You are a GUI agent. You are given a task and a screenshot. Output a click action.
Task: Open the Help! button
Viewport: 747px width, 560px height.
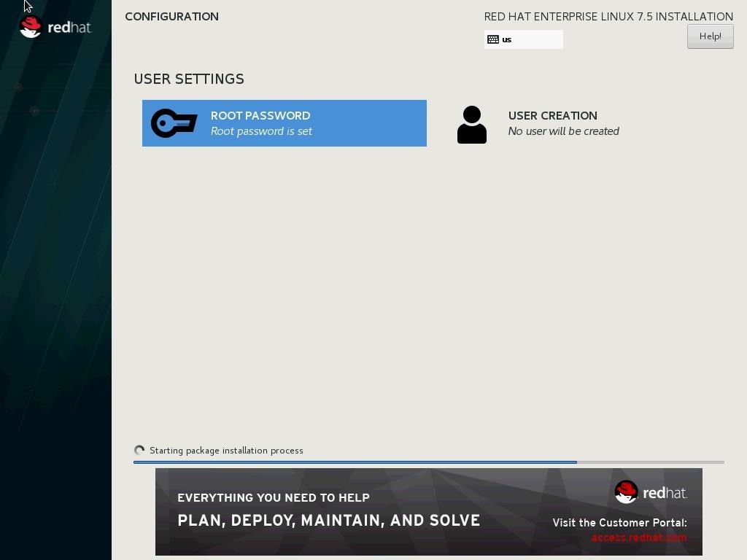pyautogui.click(x=710, y=36)
